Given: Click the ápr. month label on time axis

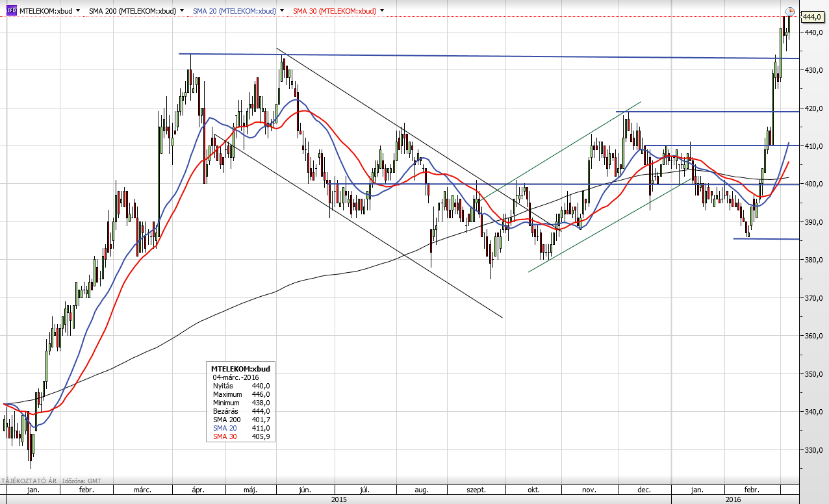Looking at the screenshot, I should pyautogui.click(x=199, y=490).
